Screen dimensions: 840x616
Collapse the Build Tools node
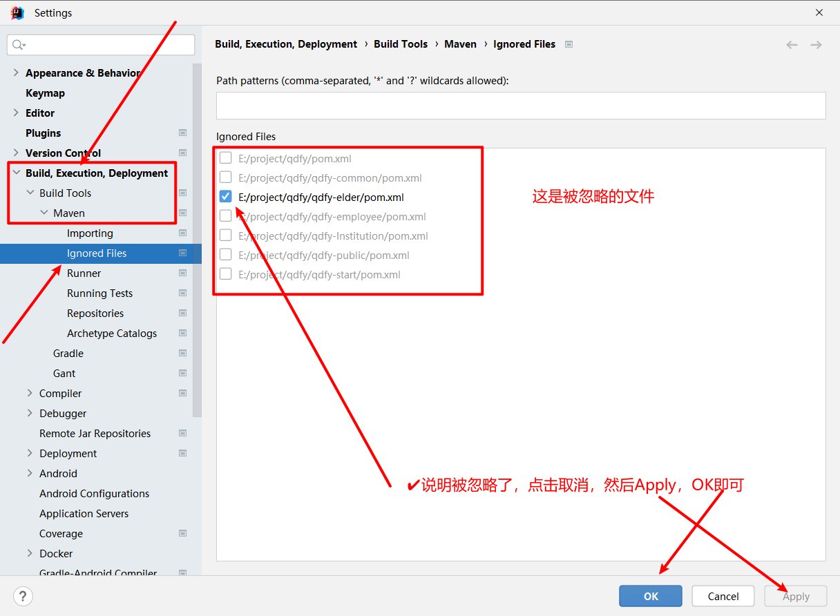[x=30, y=193]
